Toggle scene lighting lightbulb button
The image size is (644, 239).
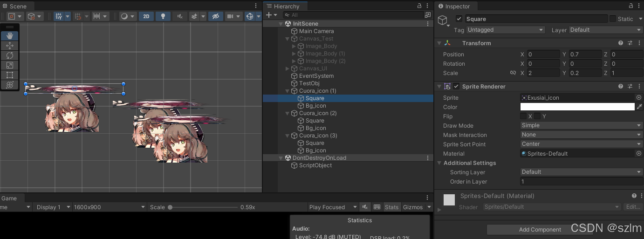[x=163, y=16]
